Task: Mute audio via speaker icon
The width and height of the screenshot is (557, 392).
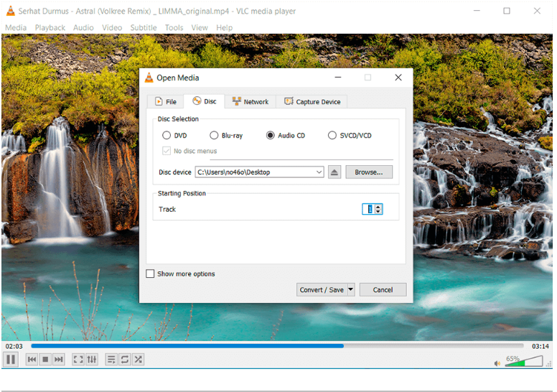Action: [497, 363]
